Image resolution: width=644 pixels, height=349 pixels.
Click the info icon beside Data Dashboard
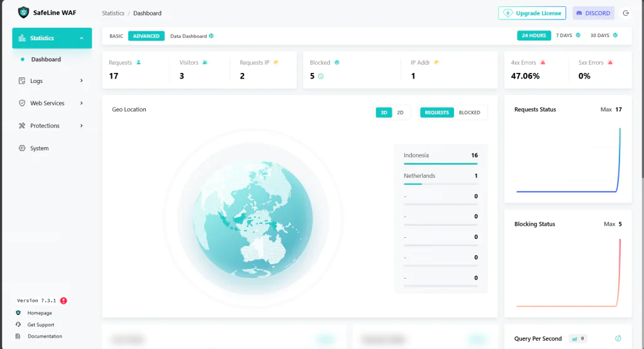click(x=211, y=36)
